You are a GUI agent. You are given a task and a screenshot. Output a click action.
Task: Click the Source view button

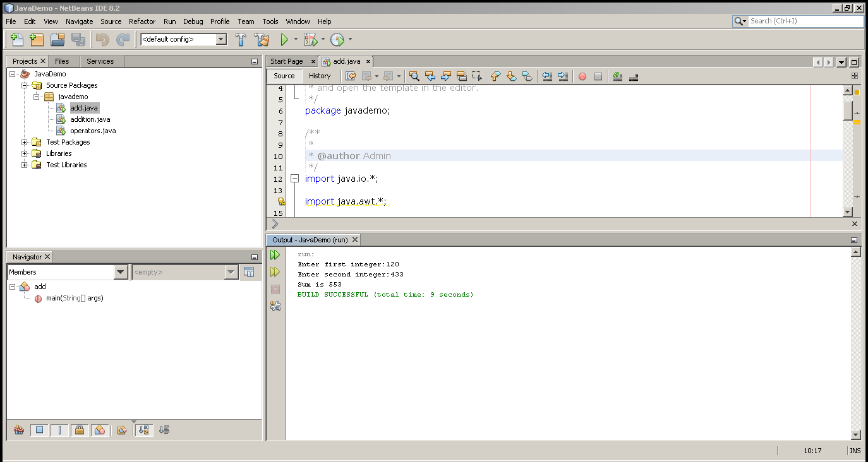(284, 76)
